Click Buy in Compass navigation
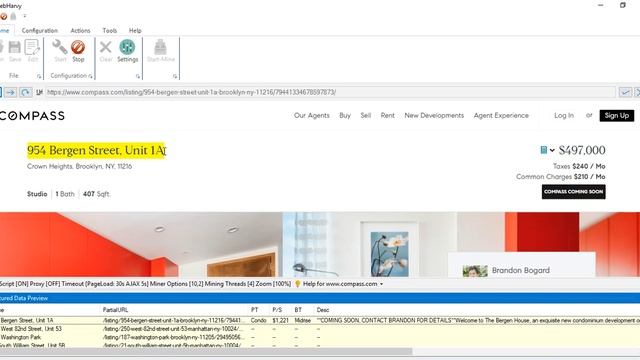Screen dimensions: 640x360 tap(345, 116)
